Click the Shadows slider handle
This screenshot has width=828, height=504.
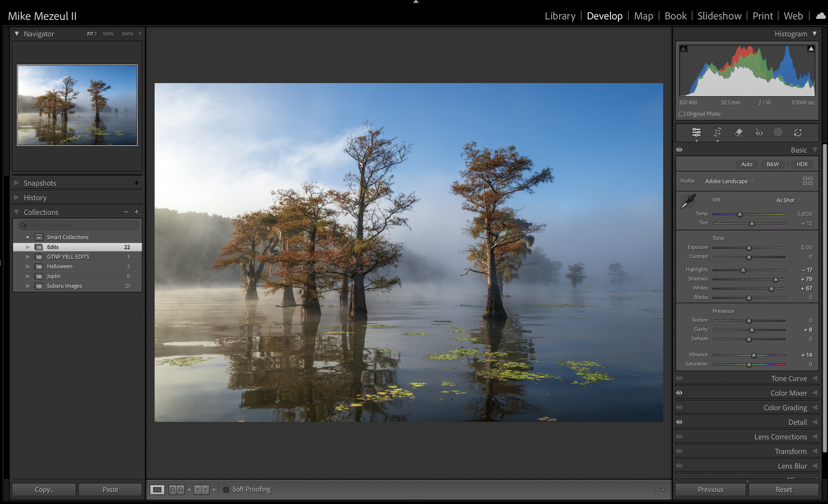pos(775,279)
